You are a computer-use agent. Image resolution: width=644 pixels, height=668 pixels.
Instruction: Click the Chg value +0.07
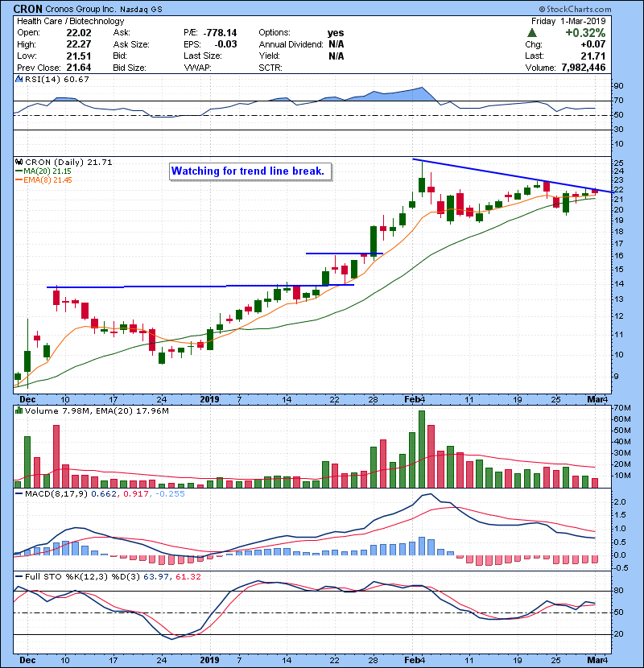click(x=592, y=44)
